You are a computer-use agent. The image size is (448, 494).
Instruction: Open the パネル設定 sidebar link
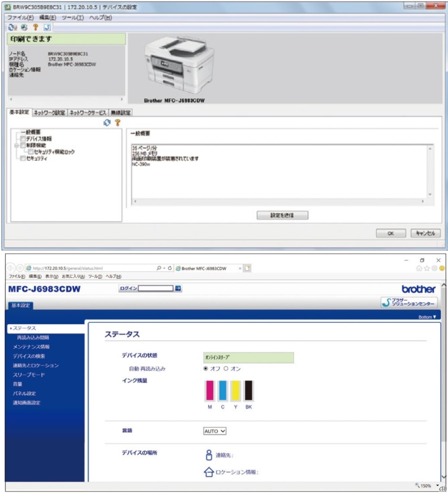(x=24, y=393)
